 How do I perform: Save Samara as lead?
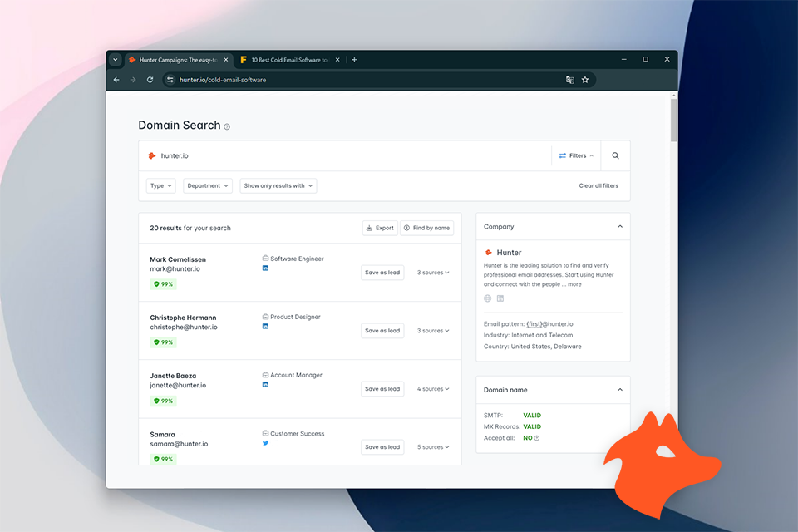tap(382, 447)
